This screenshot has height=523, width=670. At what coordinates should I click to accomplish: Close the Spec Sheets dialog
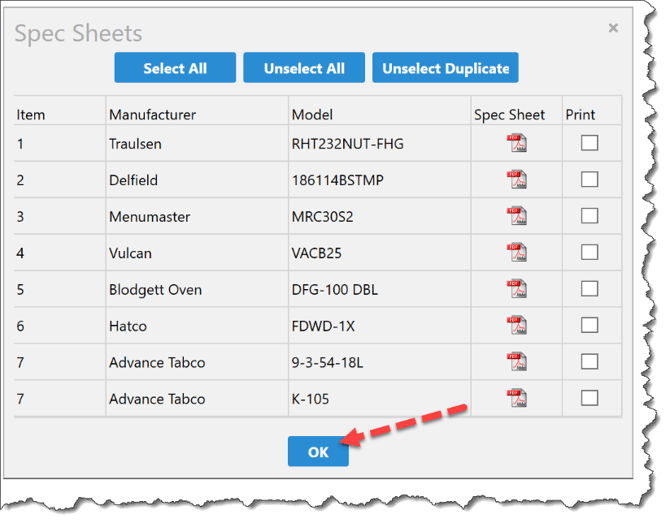point(613,28)
